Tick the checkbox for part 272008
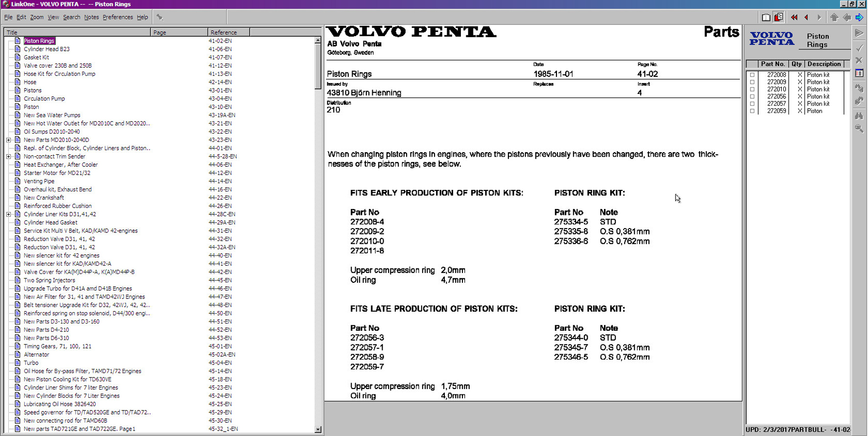 pyautogui.click(x=752, y=75)
